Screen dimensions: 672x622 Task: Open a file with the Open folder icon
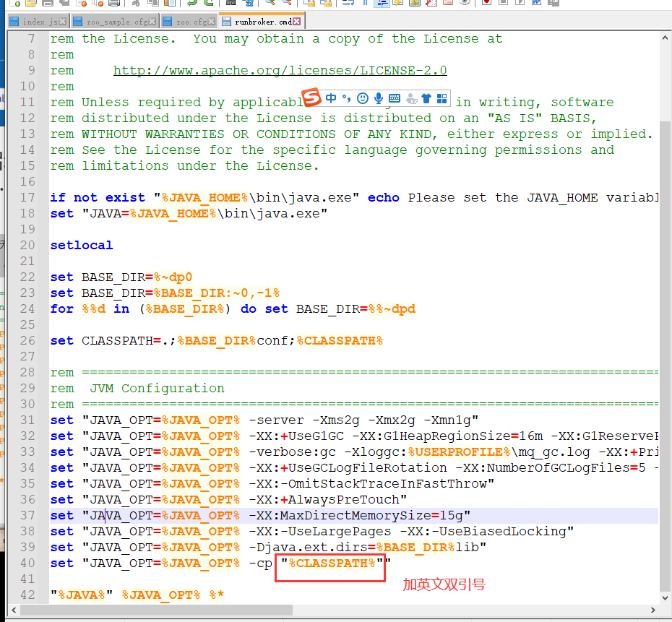click(x=30, y=4)
